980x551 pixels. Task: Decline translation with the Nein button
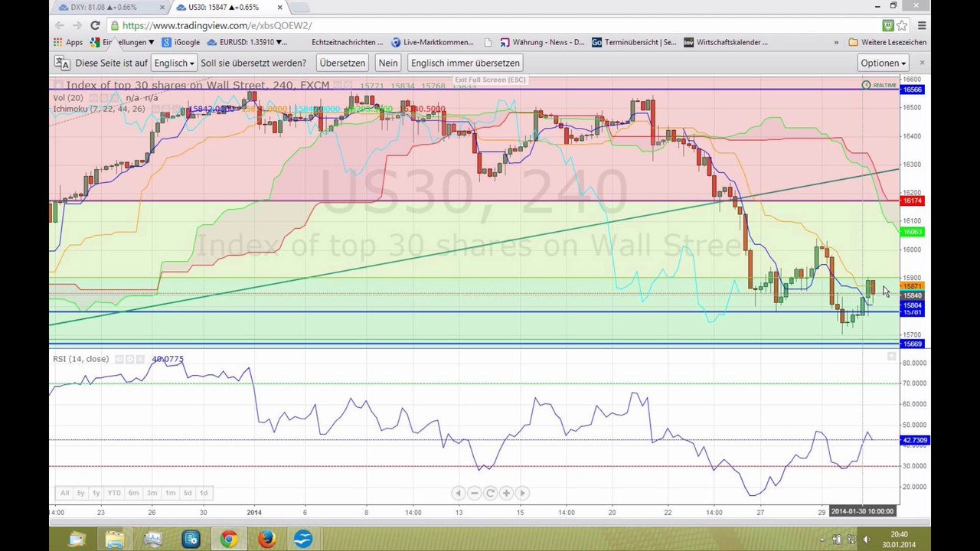point(387,63)
